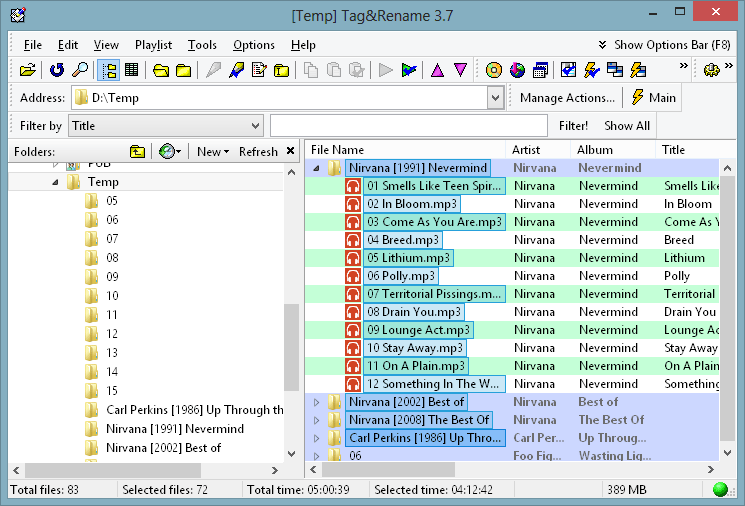The height and width of the screenshot is (506, 745).
Task: Click the lightning bolt with window icon
Action: point(638,70)
